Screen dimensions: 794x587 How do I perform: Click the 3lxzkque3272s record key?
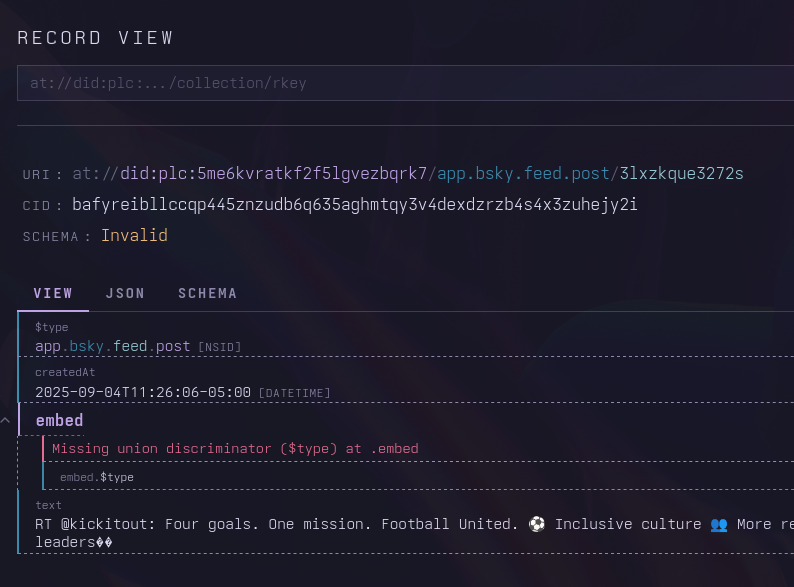click(681, 174)
